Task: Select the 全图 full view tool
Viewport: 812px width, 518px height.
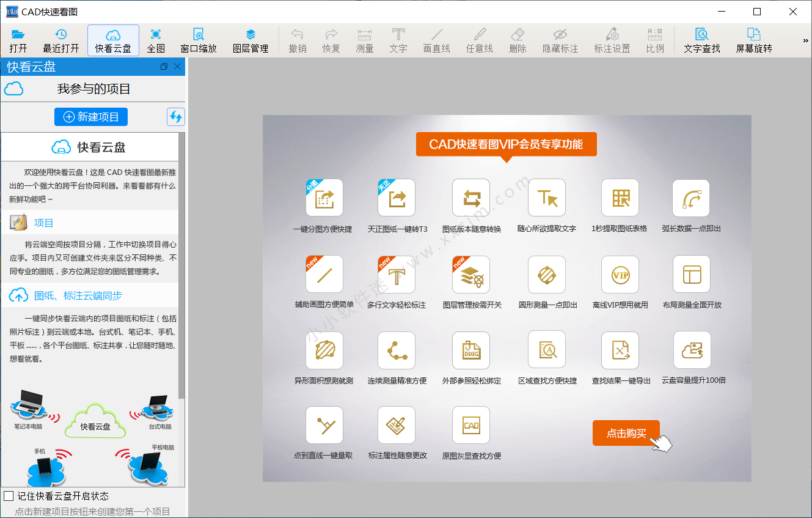Action: click(x=156, y=40)
